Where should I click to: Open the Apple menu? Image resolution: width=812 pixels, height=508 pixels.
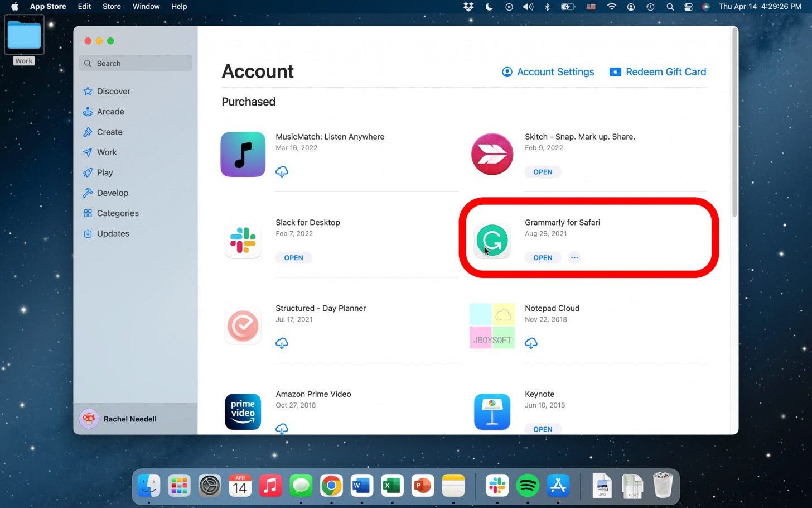(15, 7)
